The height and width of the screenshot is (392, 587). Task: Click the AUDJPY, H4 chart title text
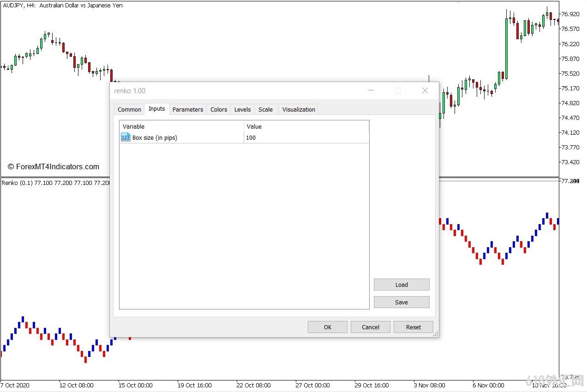(62, 6)
